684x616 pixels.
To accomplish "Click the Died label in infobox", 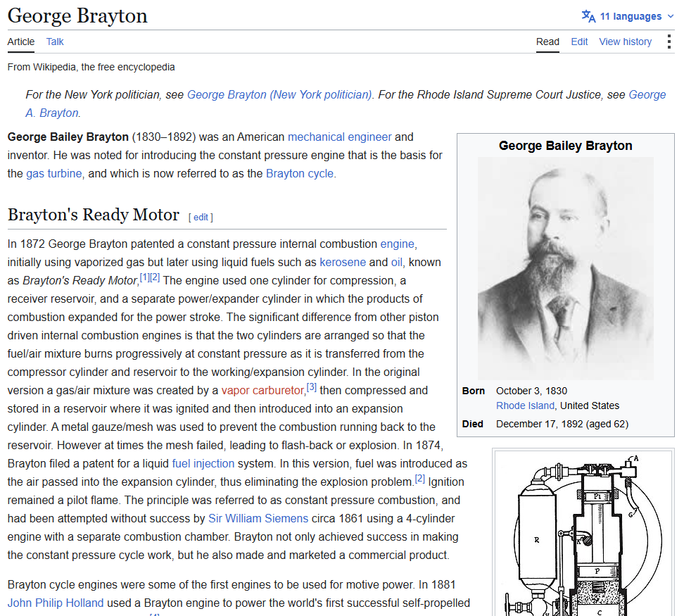I will pyautogui.click(x=472, y=424).
